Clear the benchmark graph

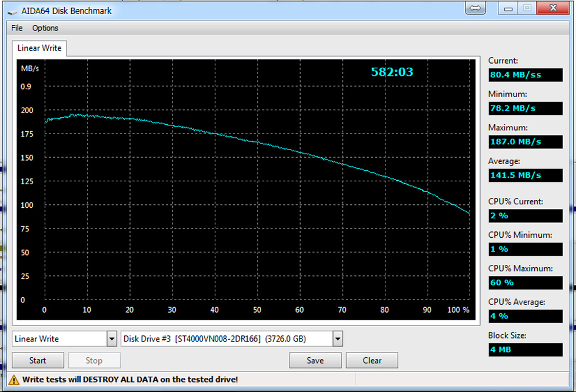[x=372, y=360]
